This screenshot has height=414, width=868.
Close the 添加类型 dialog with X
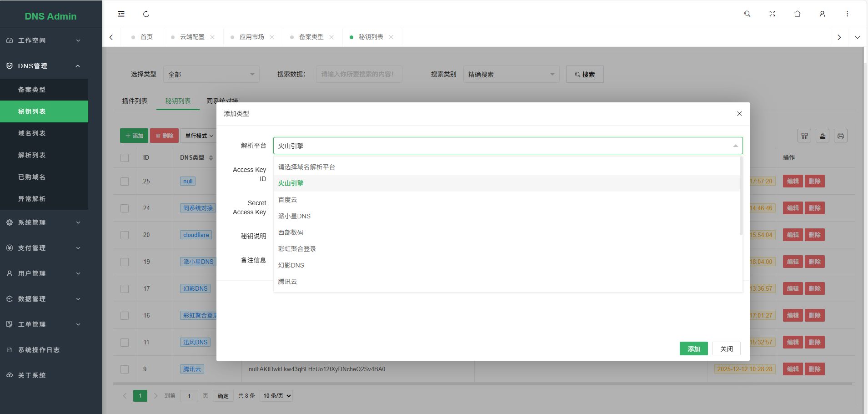739,114
